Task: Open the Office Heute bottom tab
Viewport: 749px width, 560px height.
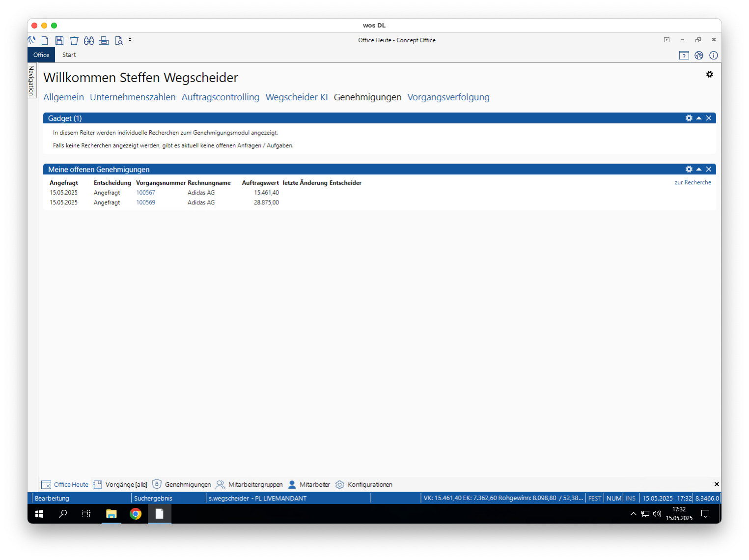Action: pyautogui.click(x=65, y=484)
